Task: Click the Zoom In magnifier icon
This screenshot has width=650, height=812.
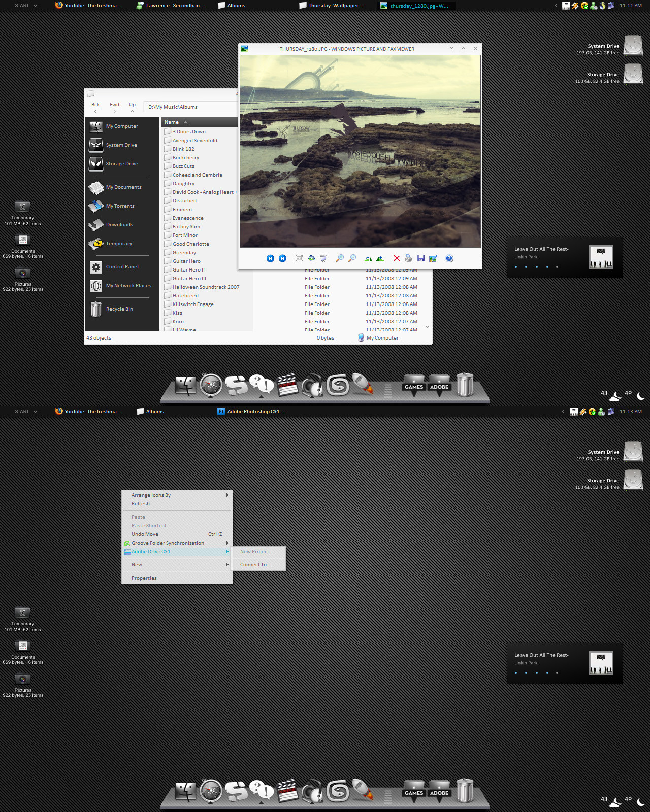Action: pyautogui.click(x=340, y=258)
